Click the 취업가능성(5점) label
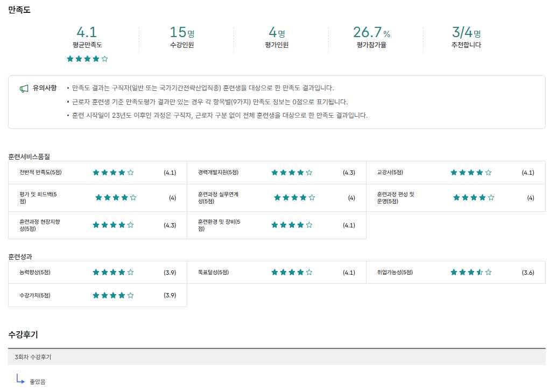 tap(395, 273)
